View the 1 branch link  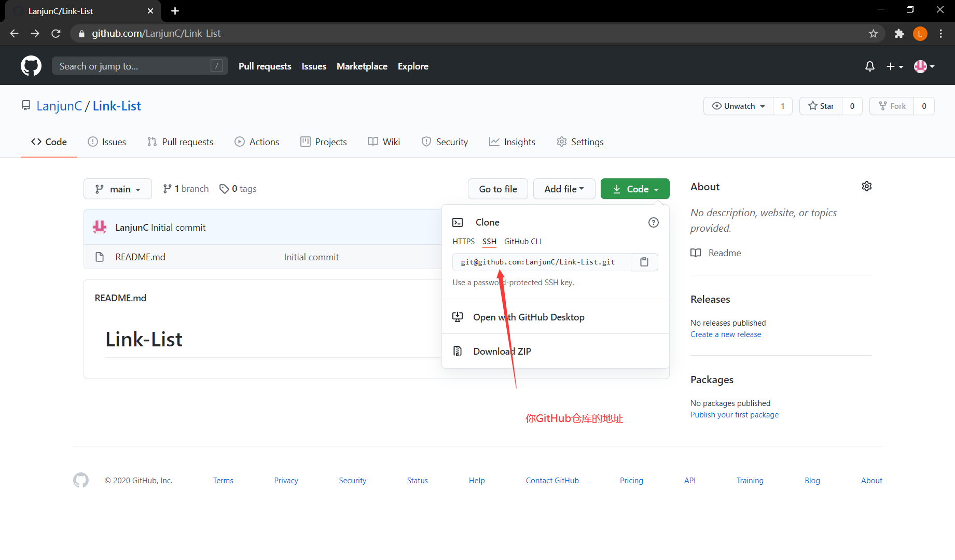[186, 189]
